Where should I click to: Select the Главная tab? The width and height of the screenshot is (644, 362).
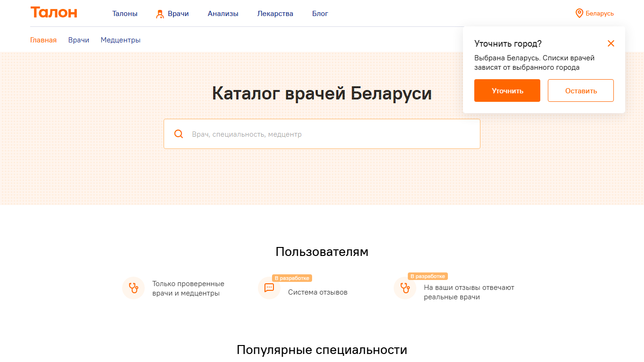(x=43, y=40)
